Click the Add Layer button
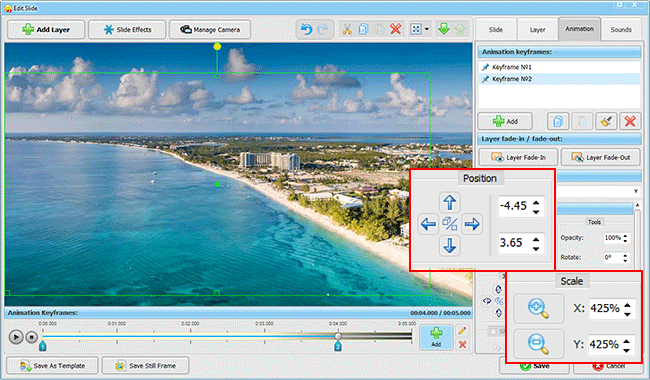 pos(46,30)
